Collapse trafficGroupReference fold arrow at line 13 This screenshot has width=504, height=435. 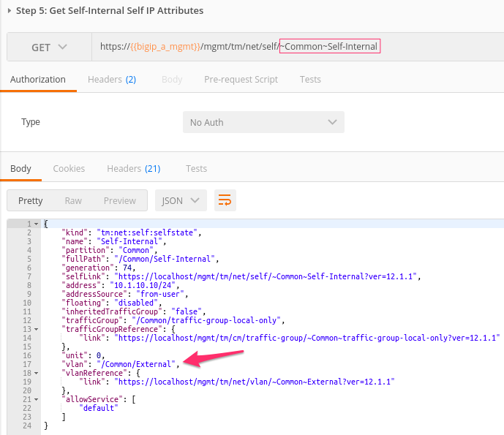(x=37, y=329)
